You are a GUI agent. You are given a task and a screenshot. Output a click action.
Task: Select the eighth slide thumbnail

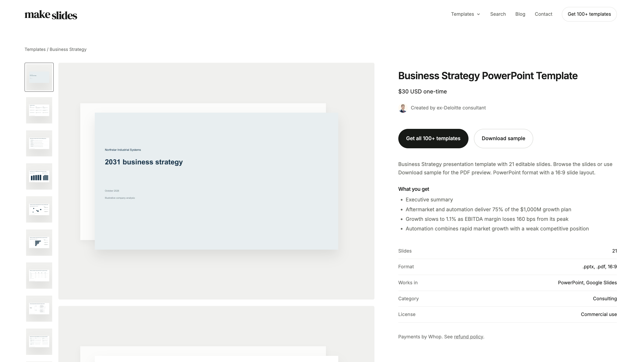pyautogui.click(x=39, y=309)
